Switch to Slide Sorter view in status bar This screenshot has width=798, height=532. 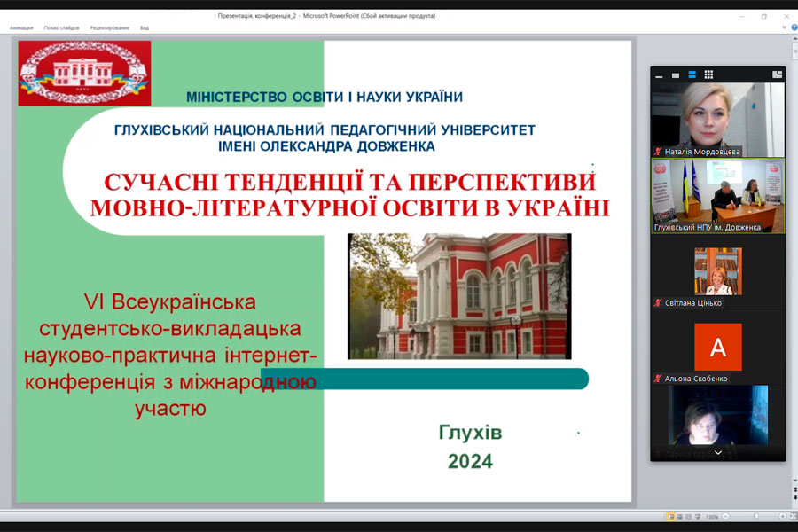click(679, 517)
